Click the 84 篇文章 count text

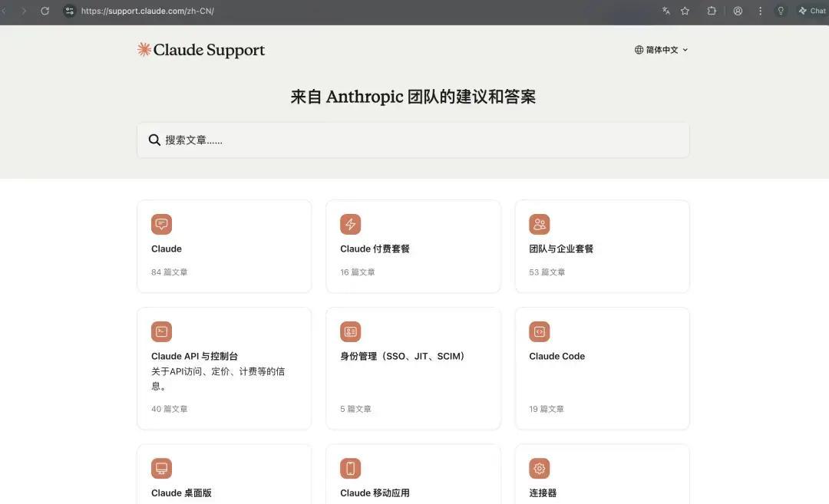[169, 272]
